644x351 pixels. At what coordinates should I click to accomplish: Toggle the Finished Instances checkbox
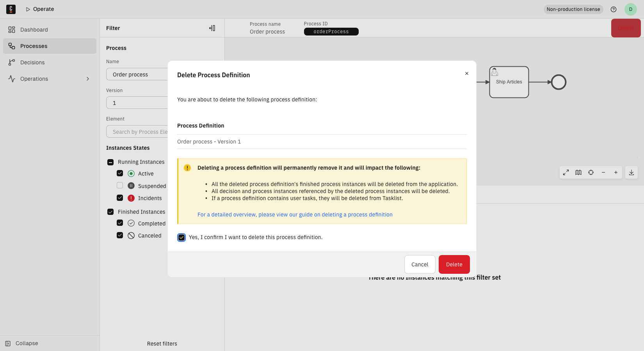point(110,212)
